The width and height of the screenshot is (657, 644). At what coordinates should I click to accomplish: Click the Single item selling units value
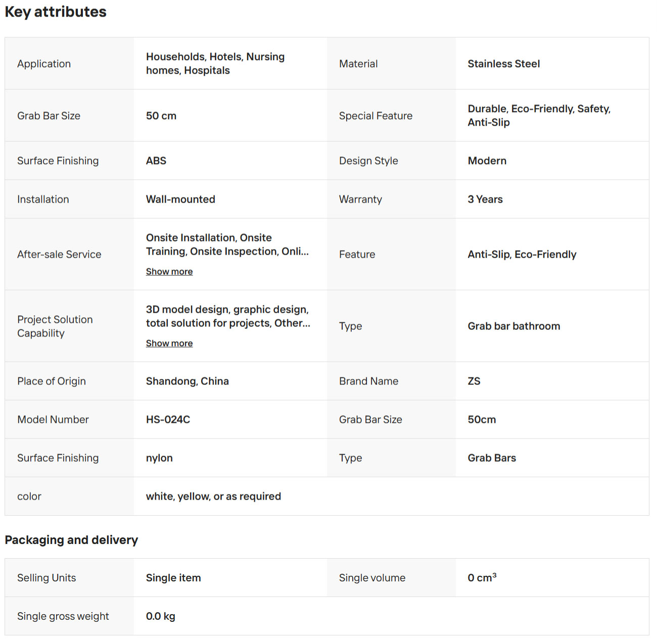[x=173, y=578]
